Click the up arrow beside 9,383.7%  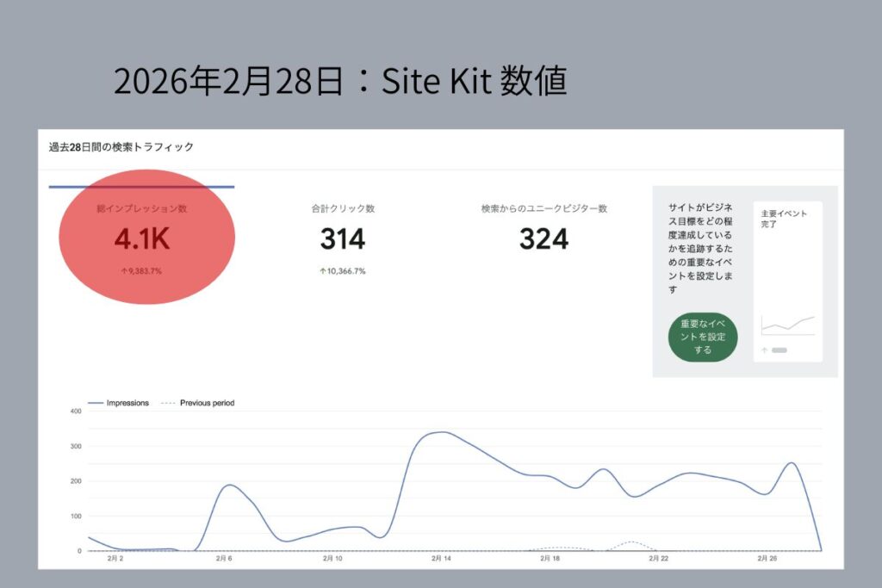[x=124, y=271]
